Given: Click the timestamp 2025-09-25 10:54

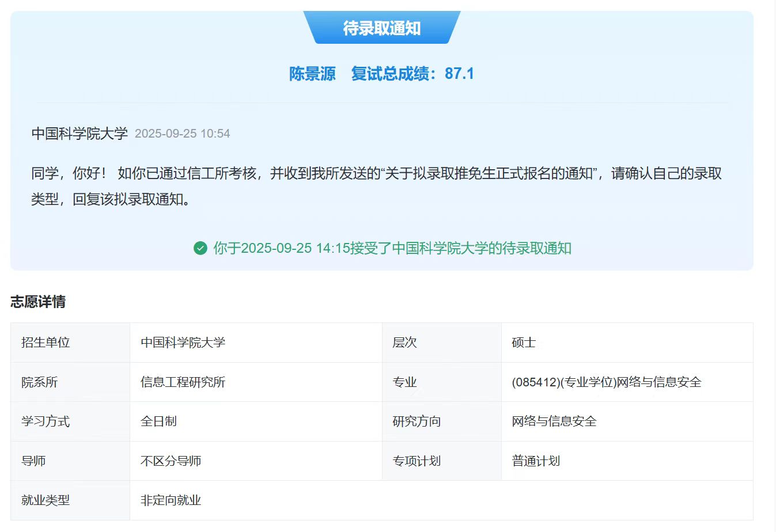Looking at the screenshot, I should coord(182,134).
